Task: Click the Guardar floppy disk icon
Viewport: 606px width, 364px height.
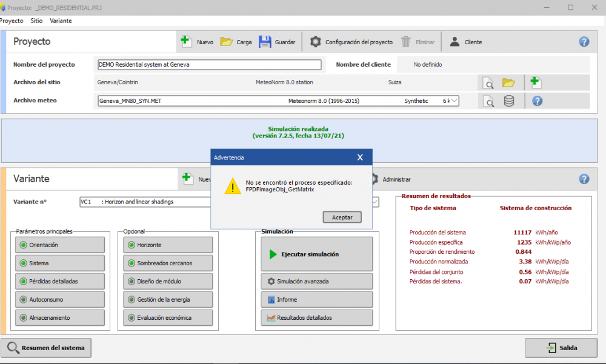Action: [x=265, y=42]
